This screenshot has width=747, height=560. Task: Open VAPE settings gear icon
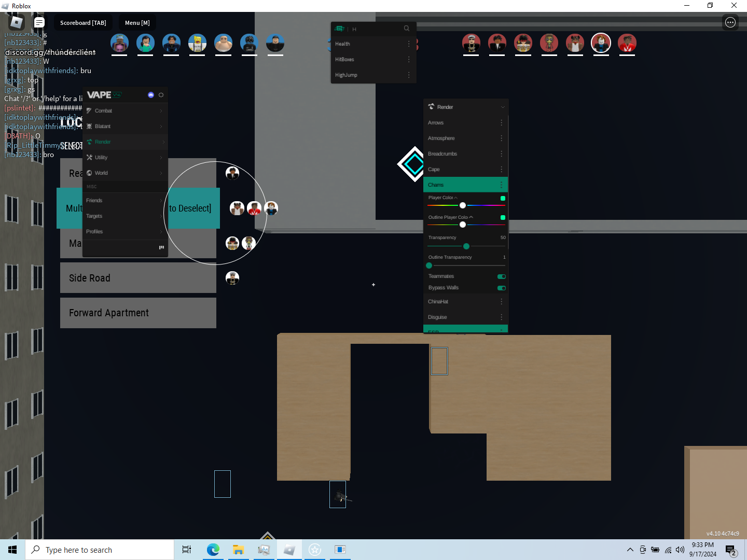[x=161, y=95]
